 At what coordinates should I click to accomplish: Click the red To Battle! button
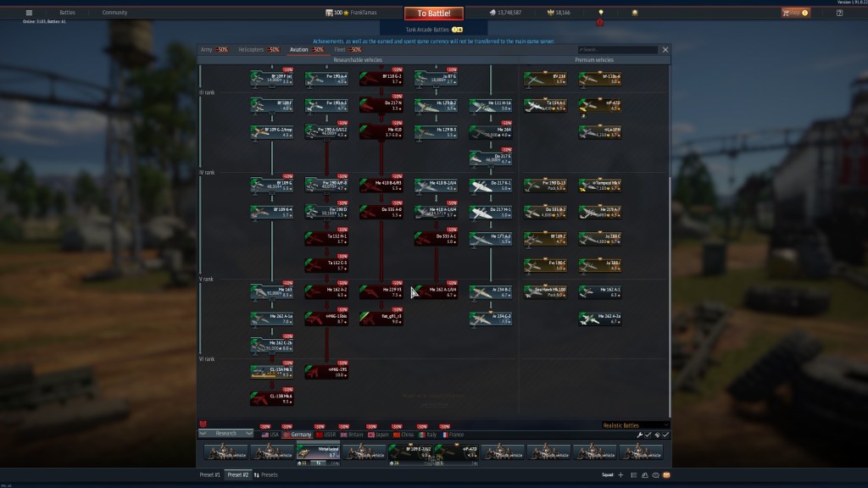[433, 13]
